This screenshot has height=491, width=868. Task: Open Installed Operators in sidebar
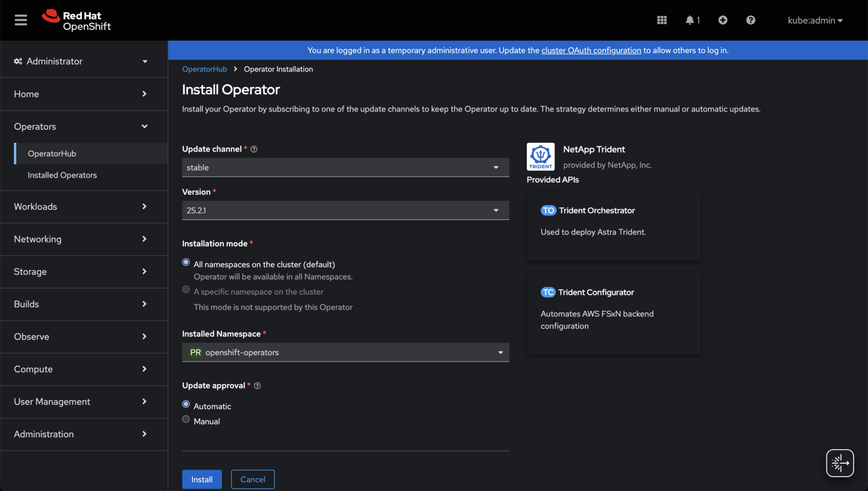click(62, 175)
